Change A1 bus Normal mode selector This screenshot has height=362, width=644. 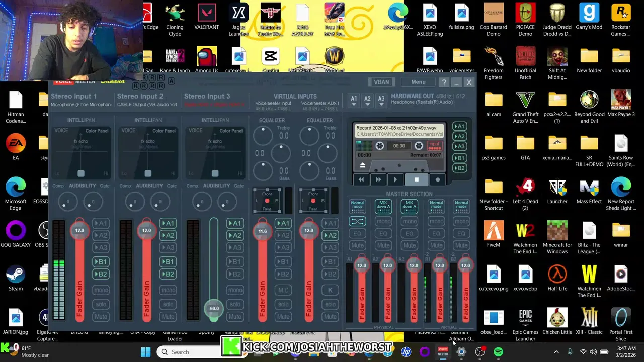[x=357, y=206]
